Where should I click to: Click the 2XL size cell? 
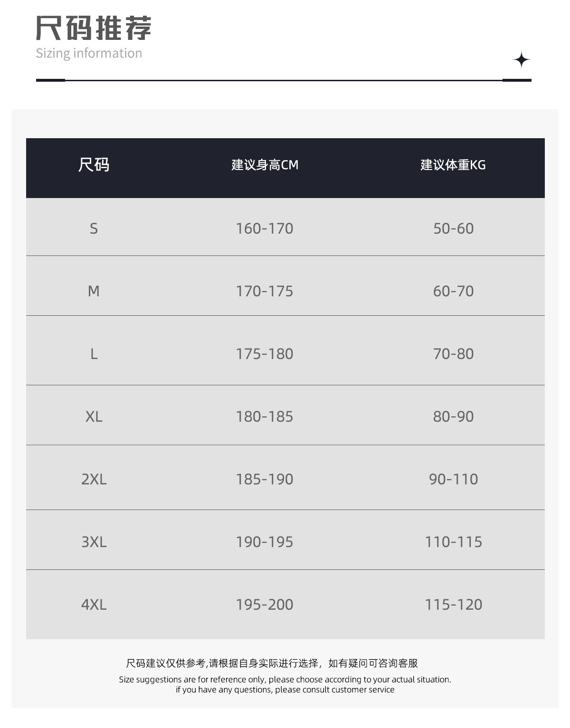[x=94, y=479]
